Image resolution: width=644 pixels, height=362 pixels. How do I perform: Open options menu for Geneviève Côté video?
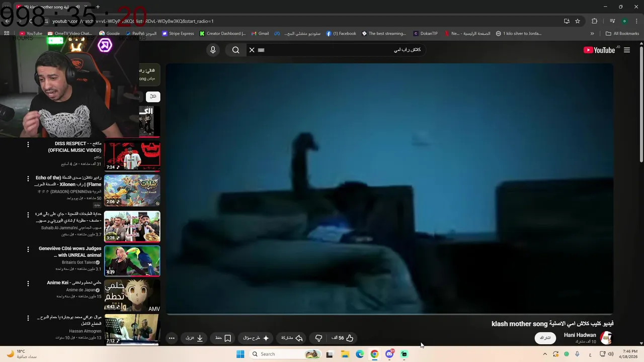click(x=28, y=249)
